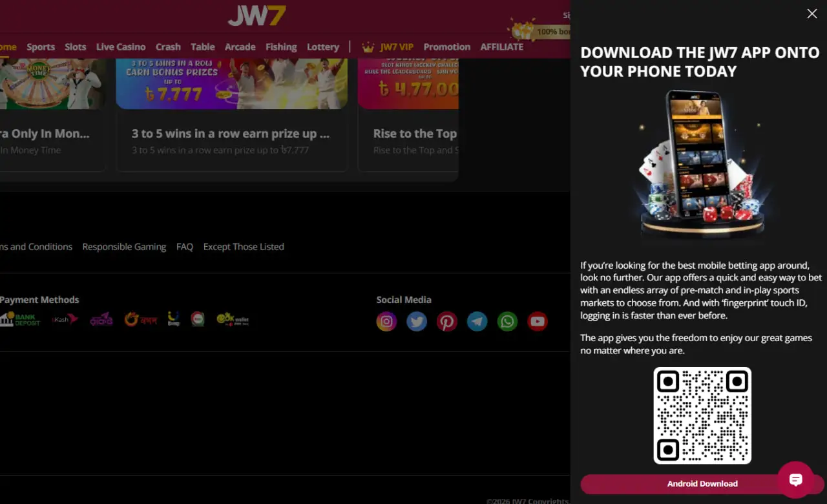Select the bKash payment method
This screenshot has height=504, width=827.
pos(63,319)
